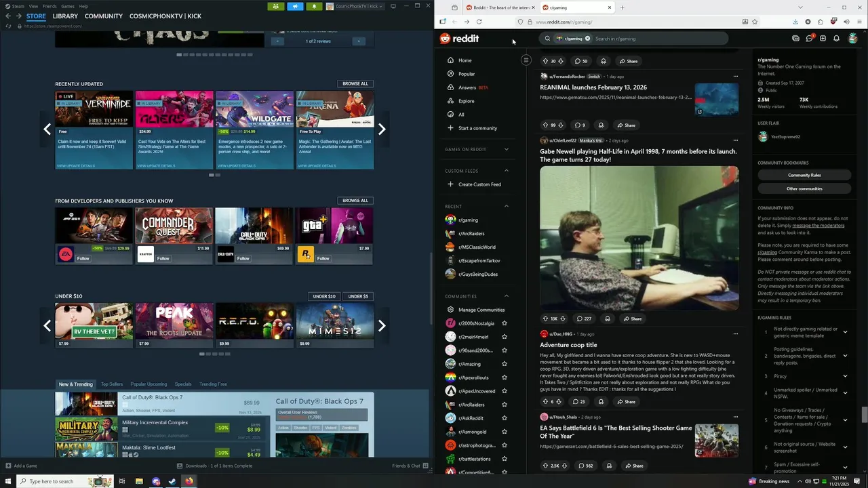Open Steam notifications bell icon
Image resolution: width=868 pixels, height=488 pixels.
314,6
